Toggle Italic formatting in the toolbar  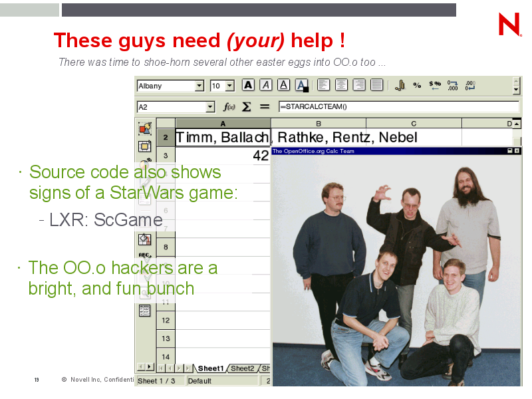coord(265,85)
